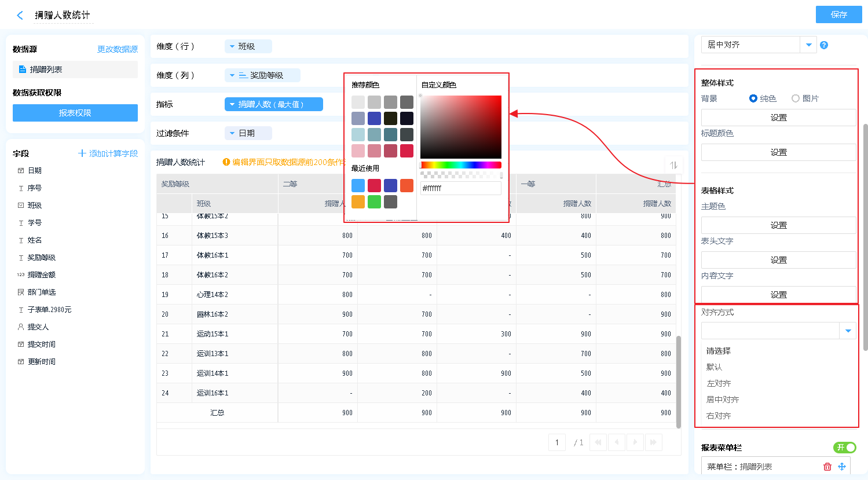Click the move handle icon for 捐赠列表
The height and width of the screenshot is (480, 868).
(842, 467)
